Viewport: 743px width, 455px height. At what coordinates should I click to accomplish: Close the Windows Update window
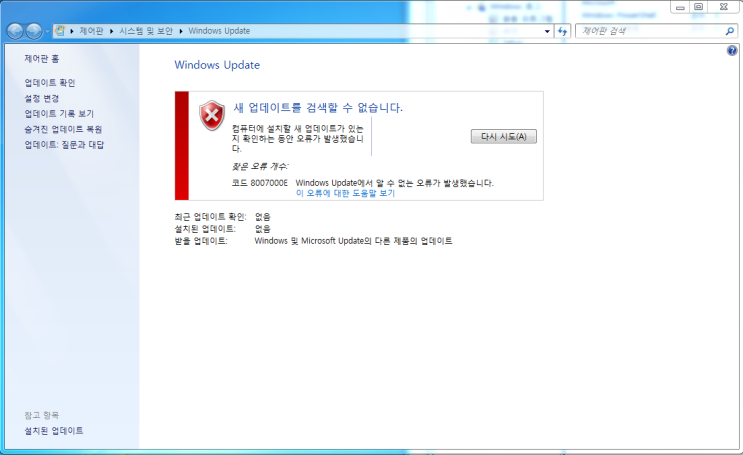click(724, 7)
